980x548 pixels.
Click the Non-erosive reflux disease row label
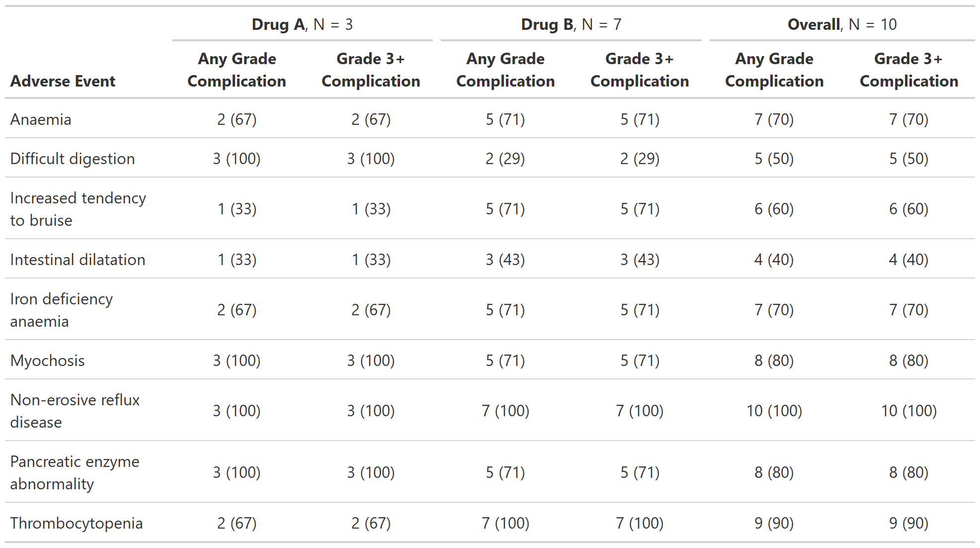[75, 411]
